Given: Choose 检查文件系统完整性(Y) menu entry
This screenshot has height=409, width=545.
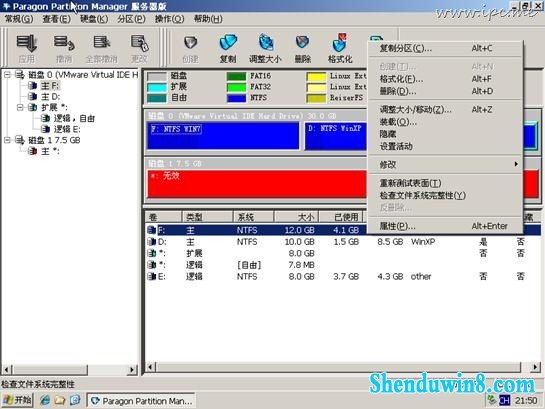Looking at the screenshot, I should [445, 195].
